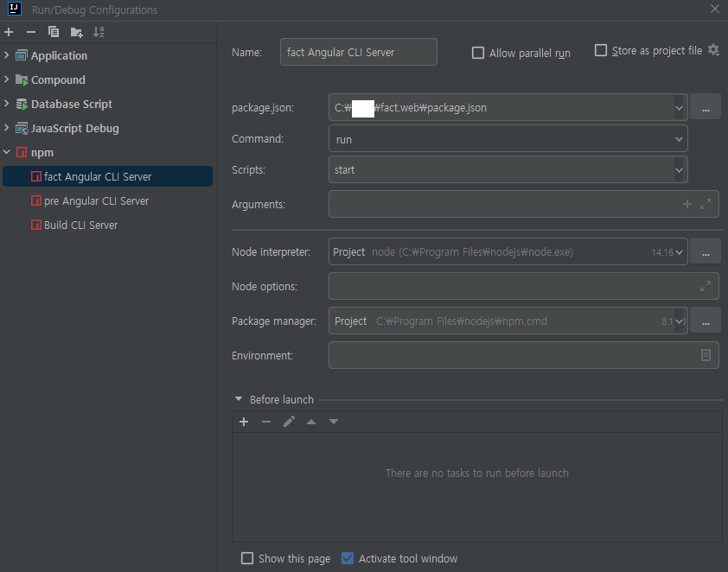Open the Node interpreter dropdown

679,252
